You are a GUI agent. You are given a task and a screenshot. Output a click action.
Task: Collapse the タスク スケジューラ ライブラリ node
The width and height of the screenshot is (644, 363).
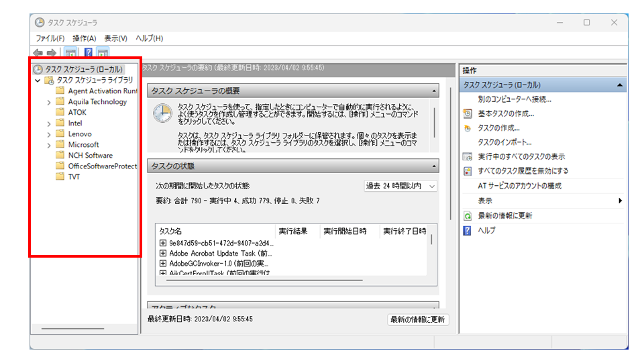click(38, 81)
